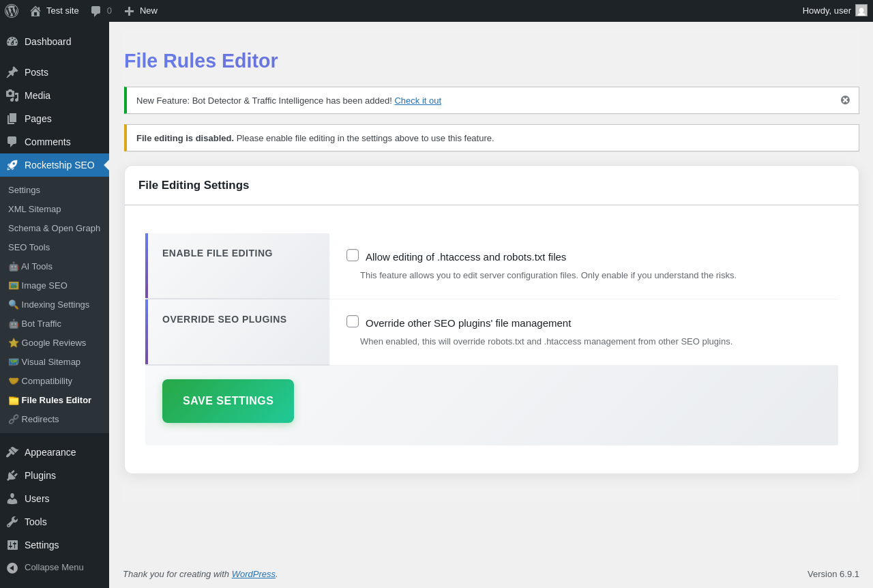Open the WordPress link in footer

[x=253, y=574]
